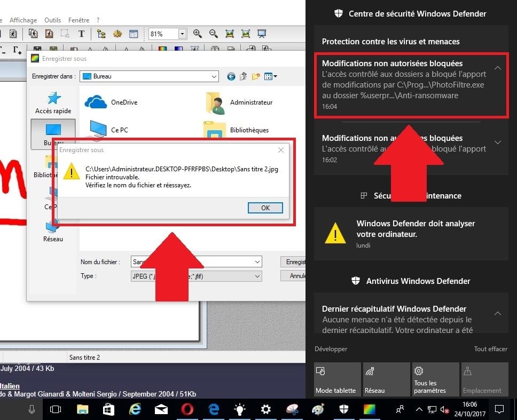Open the Mail app on taskbar
The width and height of the screenshot is (517, 420).
pos(161,409)
